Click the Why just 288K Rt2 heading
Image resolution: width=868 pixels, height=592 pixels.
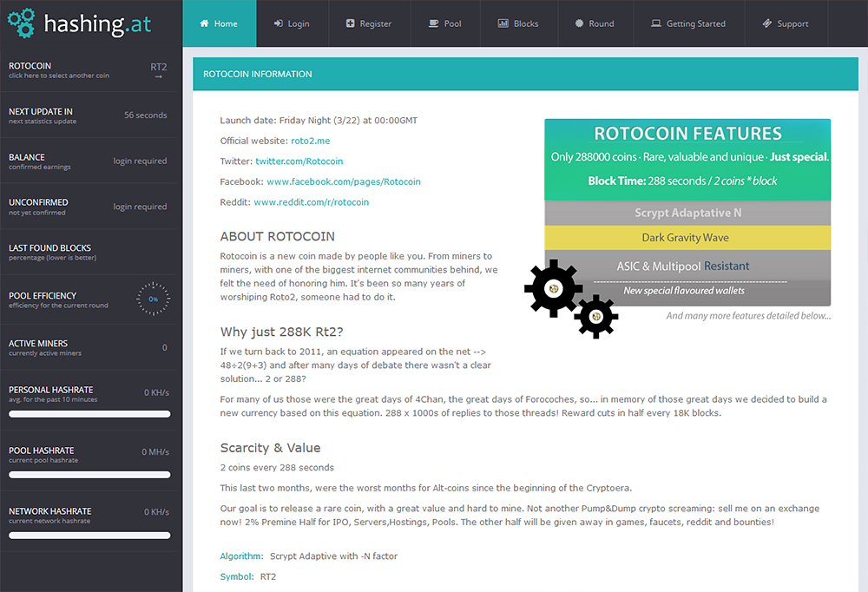click(282, 332)
